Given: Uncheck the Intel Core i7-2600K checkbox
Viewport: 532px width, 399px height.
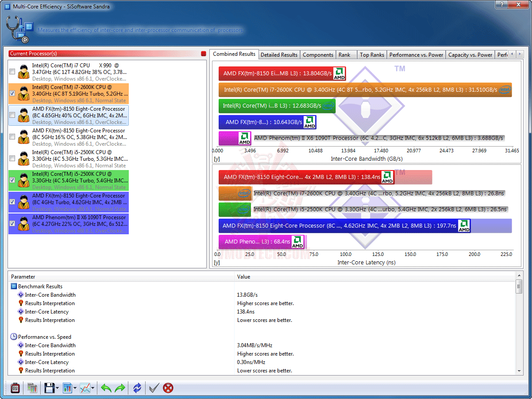Looking at the screenshot, I should click(x=12, y=93).
